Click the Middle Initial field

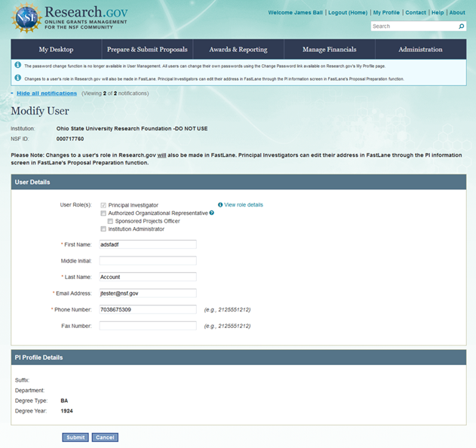pos(148,261)
